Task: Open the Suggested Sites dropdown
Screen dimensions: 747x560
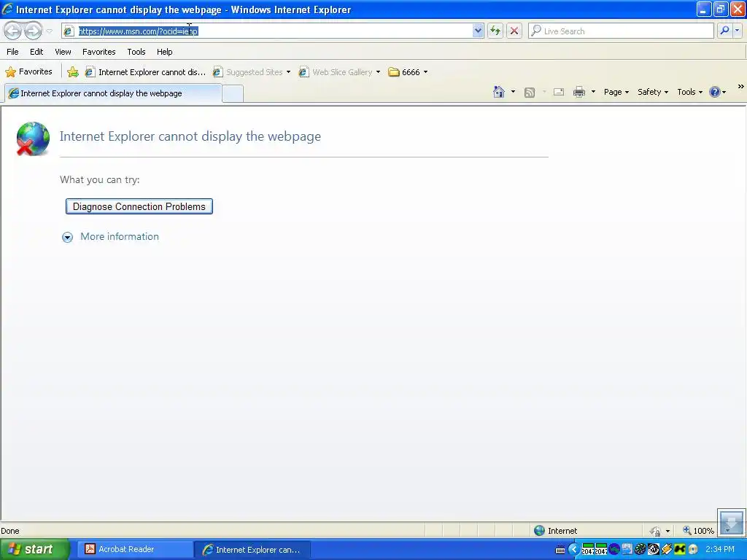Action: [252, 72]
